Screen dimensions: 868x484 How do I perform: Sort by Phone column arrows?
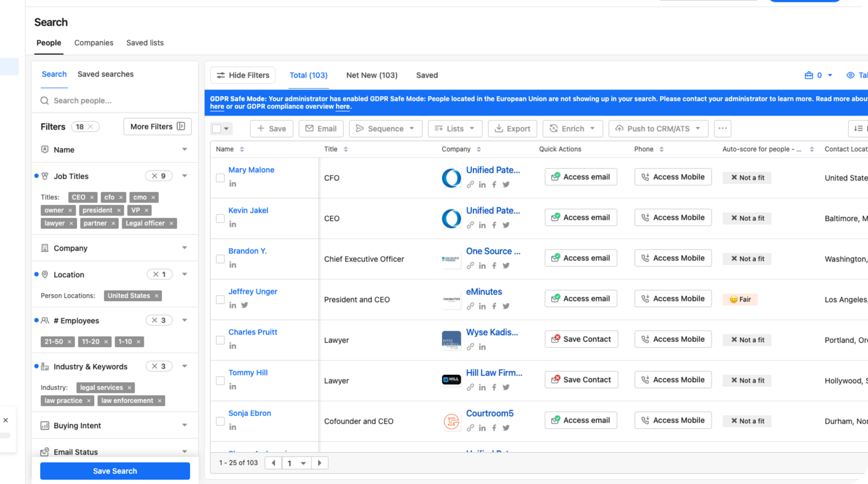coord(661,149)
